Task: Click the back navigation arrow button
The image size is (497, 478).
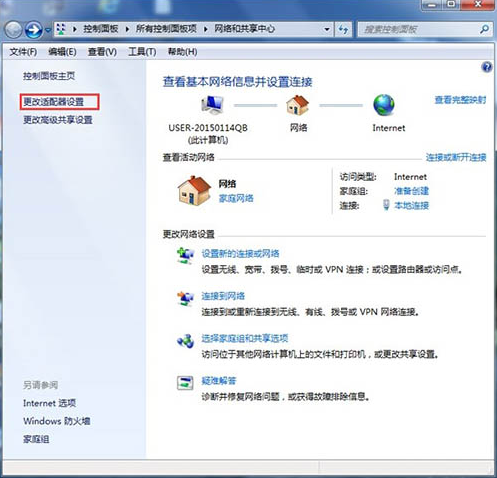Action: coord(13,30)
